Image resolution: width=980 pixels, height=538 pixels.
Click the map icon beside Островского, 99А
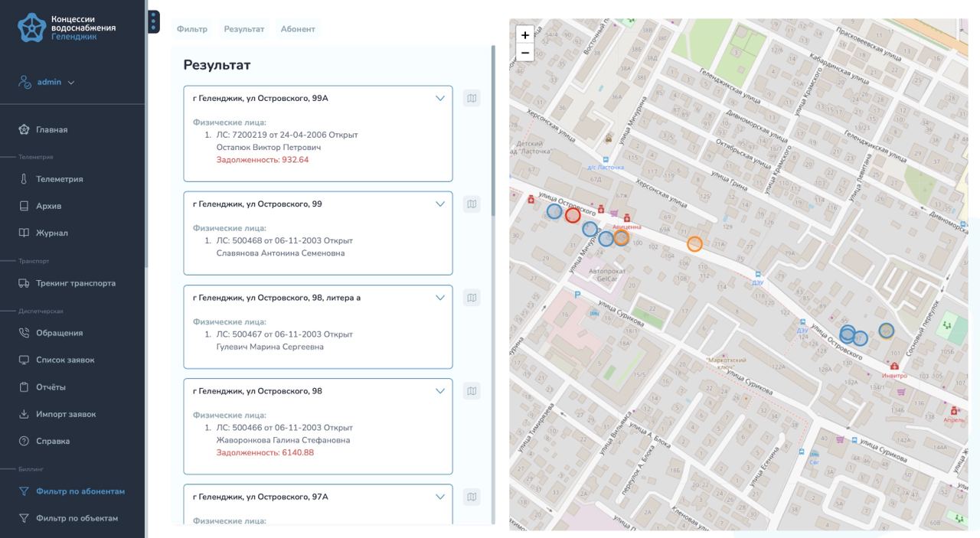[x=472, y=98]
